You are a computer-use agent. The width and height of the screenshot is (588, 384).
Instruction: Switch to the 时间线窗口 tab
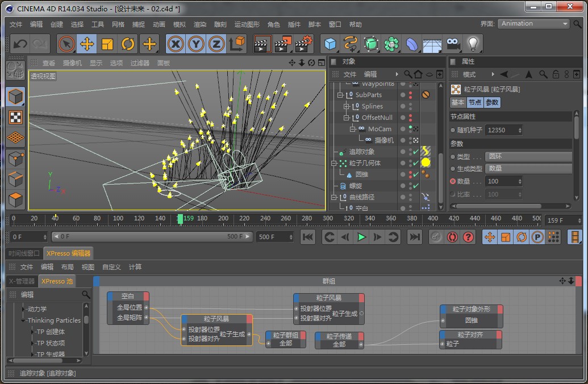coord(24,253)
